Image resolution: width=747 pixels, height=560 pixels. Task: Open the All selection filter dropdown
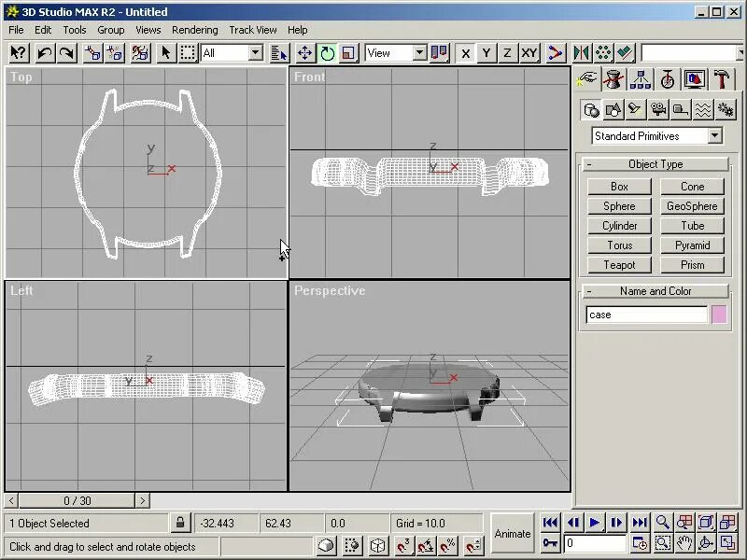click(256, 53)
